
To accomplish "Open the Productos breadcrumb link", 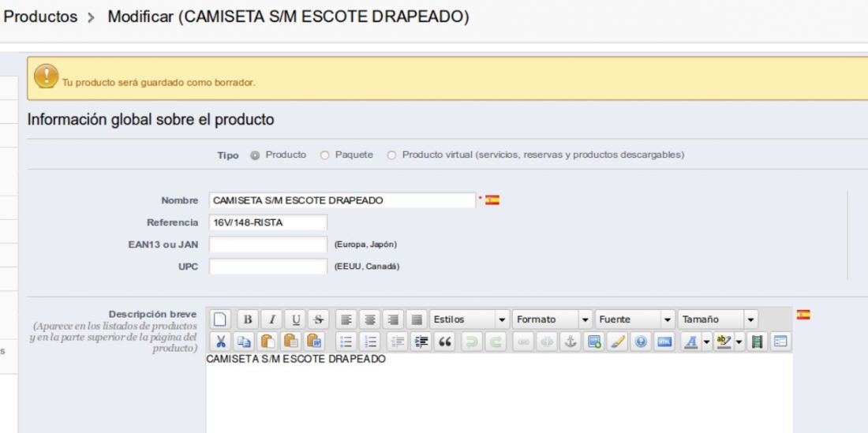I will click(40, 17).
